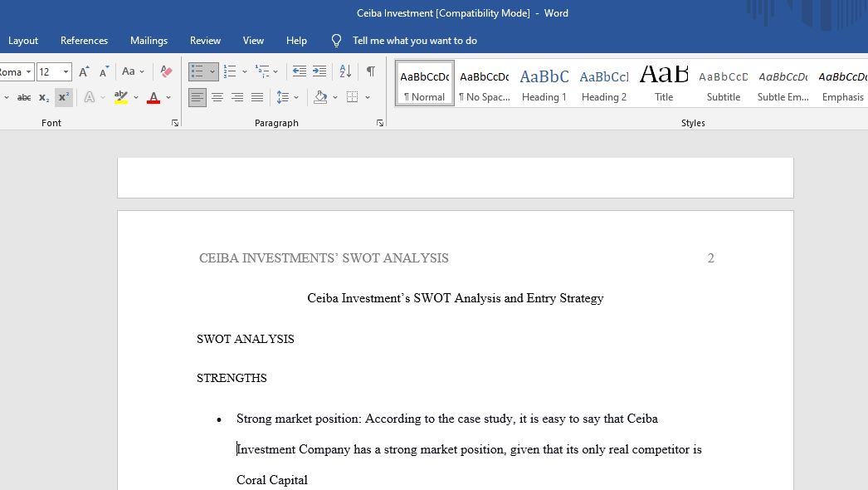Screen dimensions: 868x490
Task: Click the Change Case Aa icon
Action: [x=129, y=71]
